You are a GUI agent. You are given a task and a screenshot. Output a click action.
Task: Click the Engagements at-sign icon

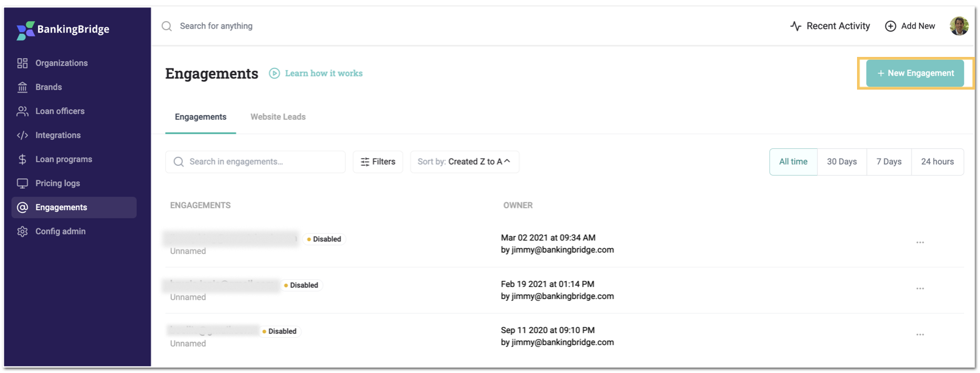[x=22, y=207]
